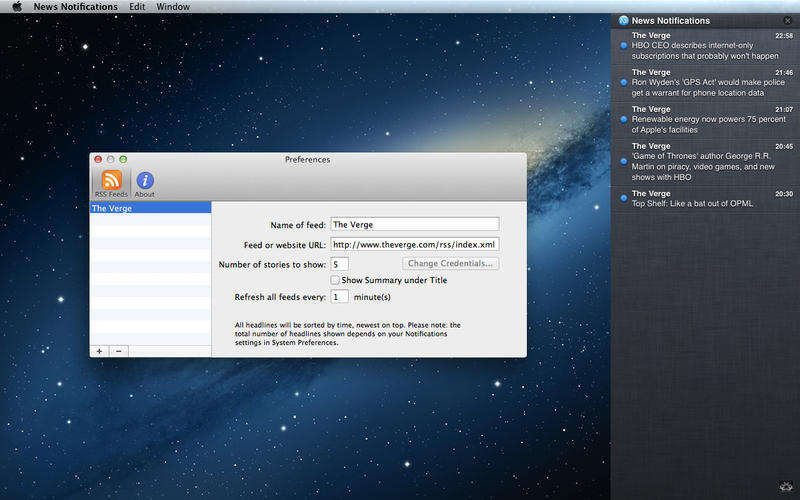Open the Renewable energy Apple facilities notification
Viewport: 800px width, 500px height.
tap(705, 120)
